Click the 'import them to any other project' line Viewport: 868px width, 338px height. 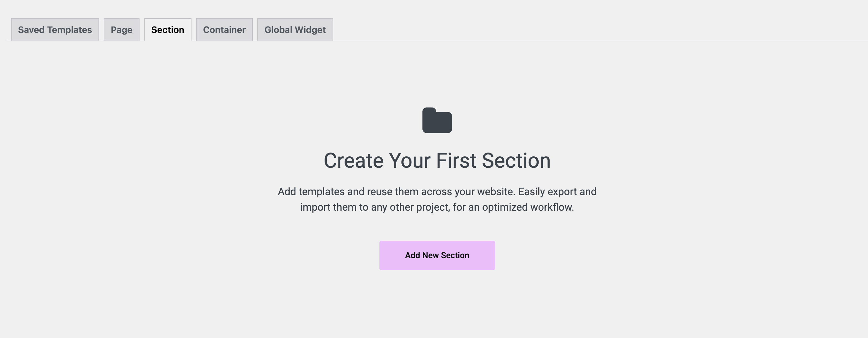tap(437, 207)
